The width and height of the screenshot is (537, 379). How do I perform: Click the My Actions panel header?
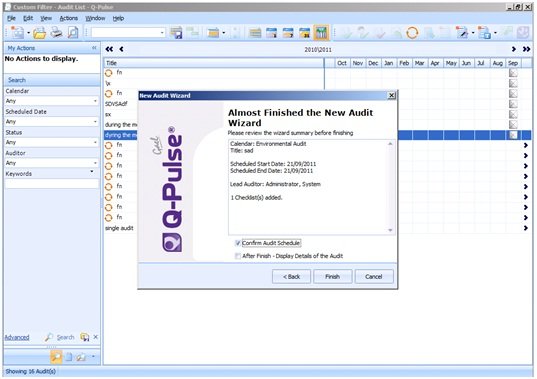tap(52, 48)
